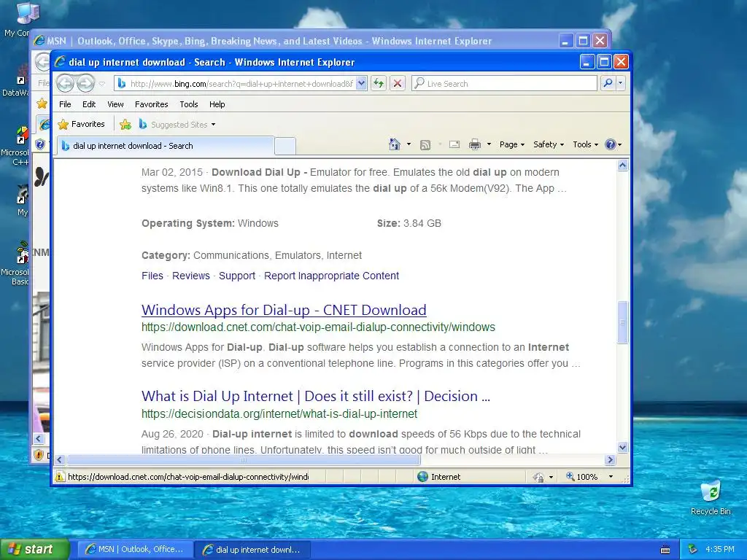
Task: Open the Favorites center star button
Action: point(81,124)
